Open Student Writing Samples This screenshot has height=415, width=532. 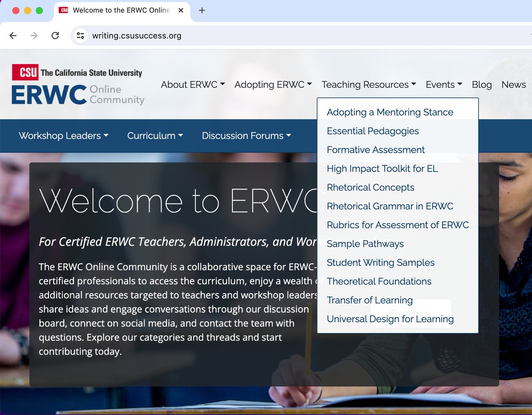point(381,262)
